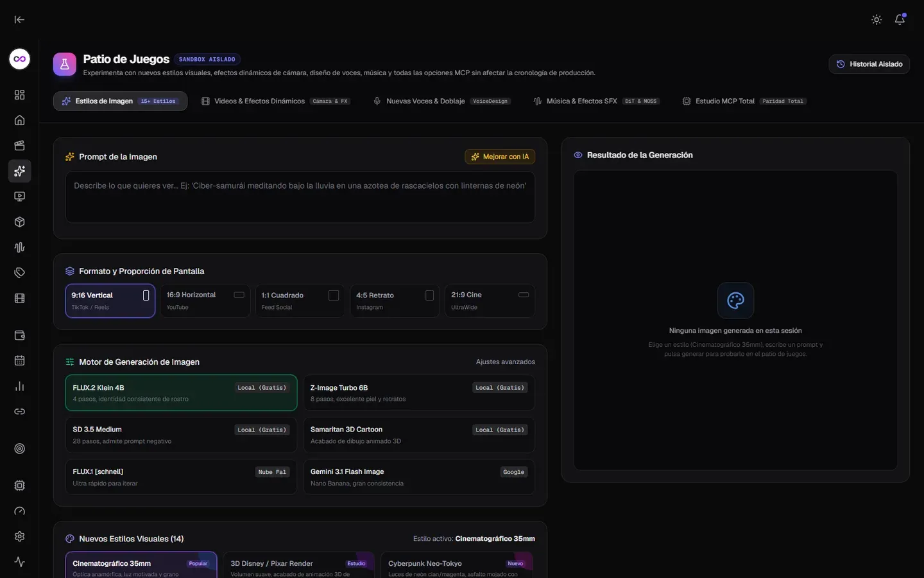Choose the Gemini 3.1 Flash Image engine
The width and height of the screenshot is (924, 578).
coord(419,477)
